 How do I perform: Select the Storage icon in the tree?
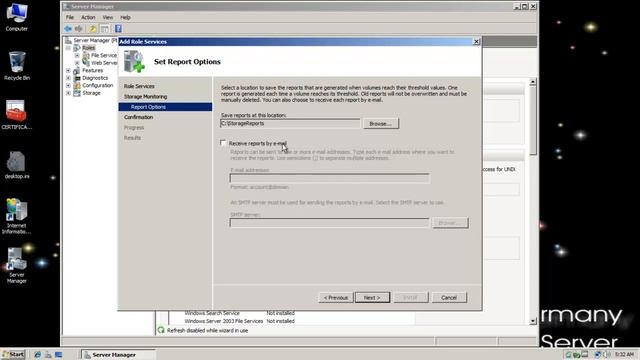click(x=76, y=93)
